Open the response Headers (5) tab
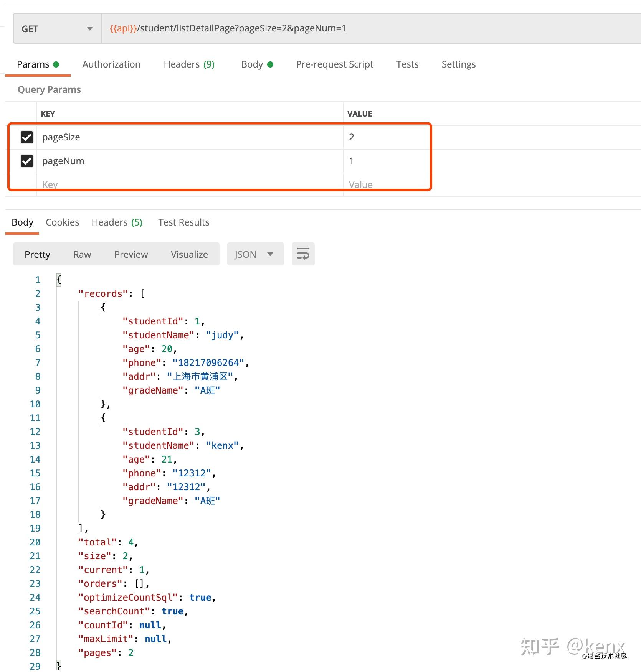The image size is (641, 672). pos(116,222)
